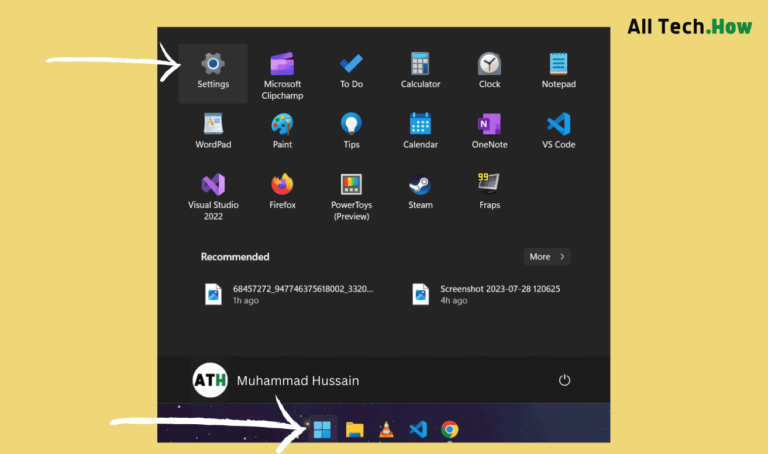Open the Tips app

351,131
